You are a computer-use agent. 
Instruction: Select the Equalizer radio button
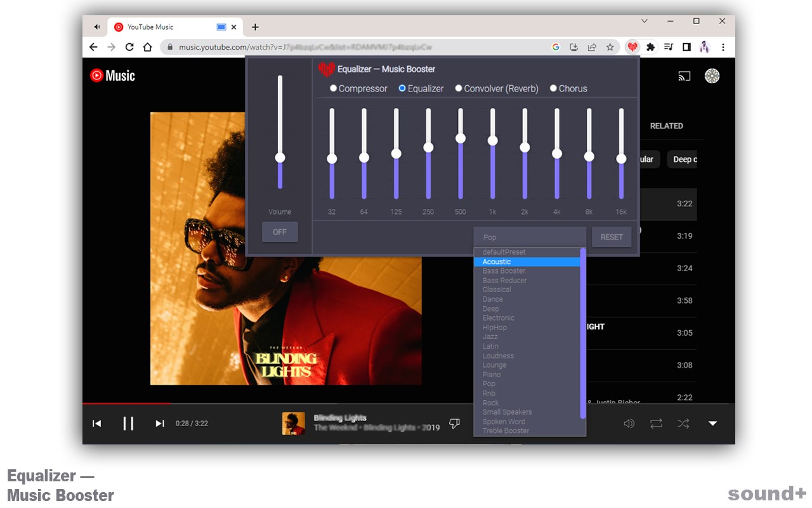coord(402,88)
